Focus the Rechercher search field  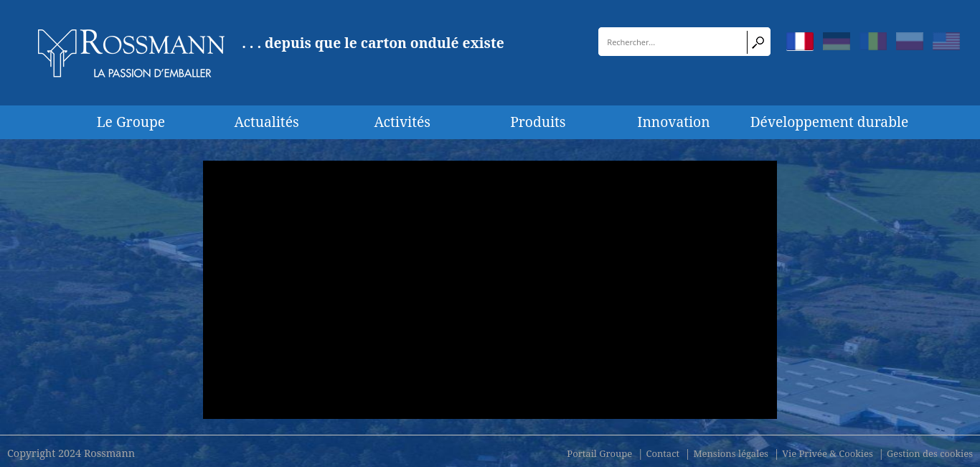tap(673, 42)
